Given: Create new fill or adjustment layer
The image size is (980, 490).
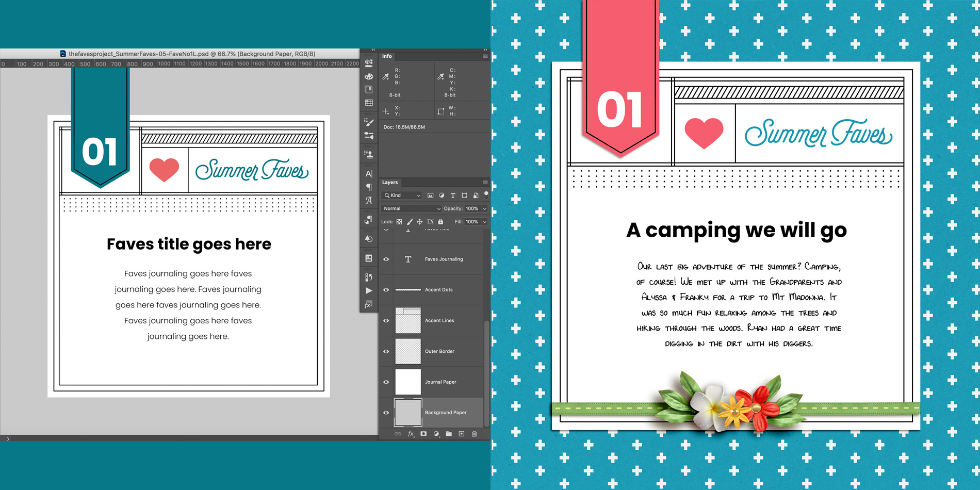Looking at the screenshot, I should [436, 434].
